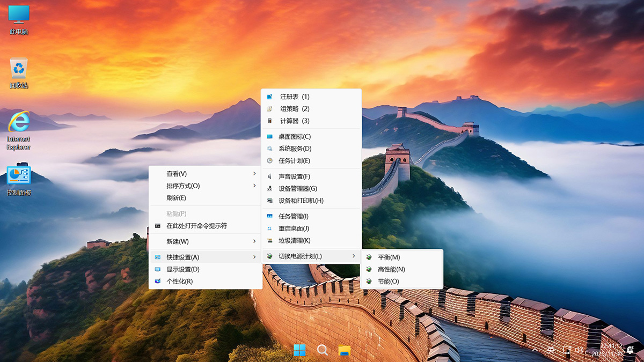Viewport: 644px width, 362px height.
Task: Click the 英 language indicator in the tray
Action: pyautogui.click(x=551, y=350)
